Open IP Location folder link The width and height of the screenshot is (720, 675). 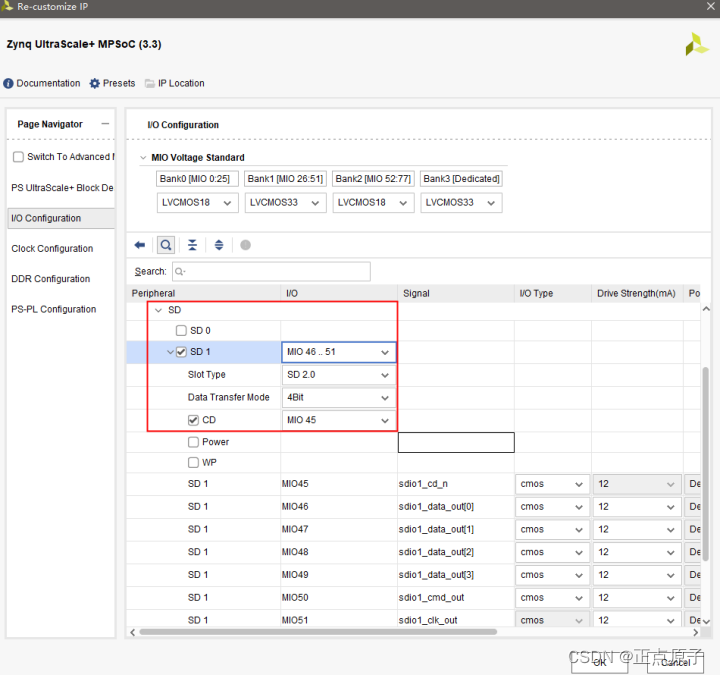coord(174,83)
